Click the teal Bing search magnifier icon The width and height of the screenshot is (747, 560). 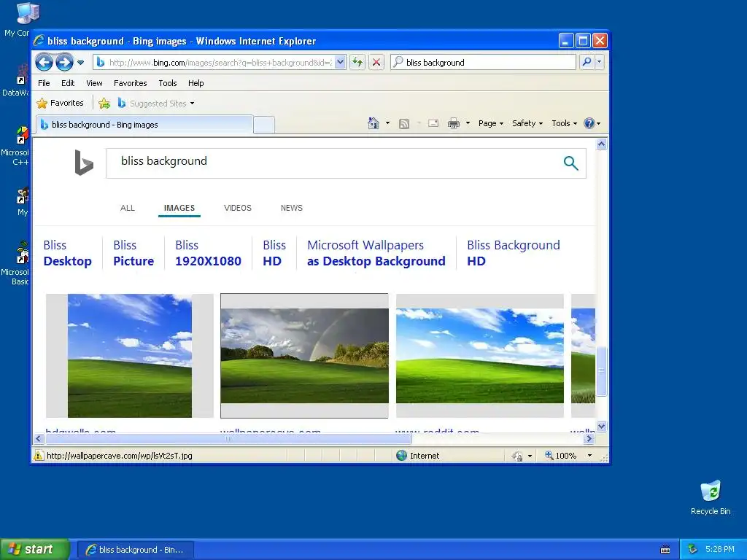coord(570,163)
